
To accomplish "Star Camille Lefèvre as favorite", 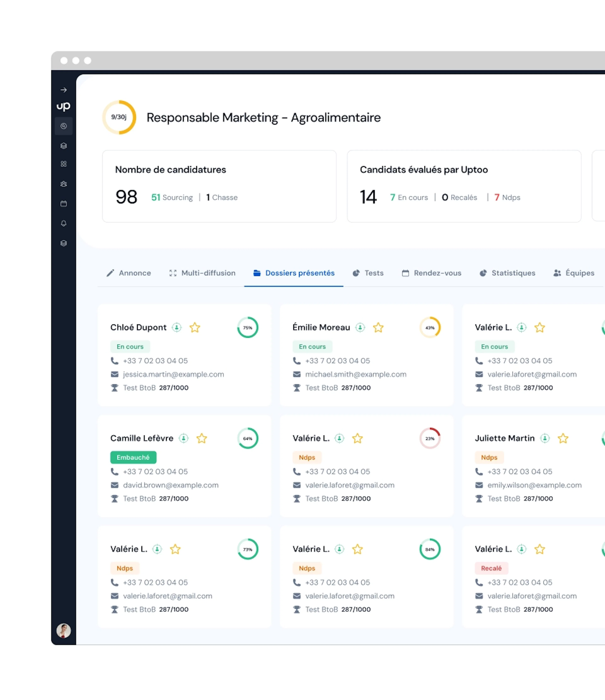I will coord(202,438).
